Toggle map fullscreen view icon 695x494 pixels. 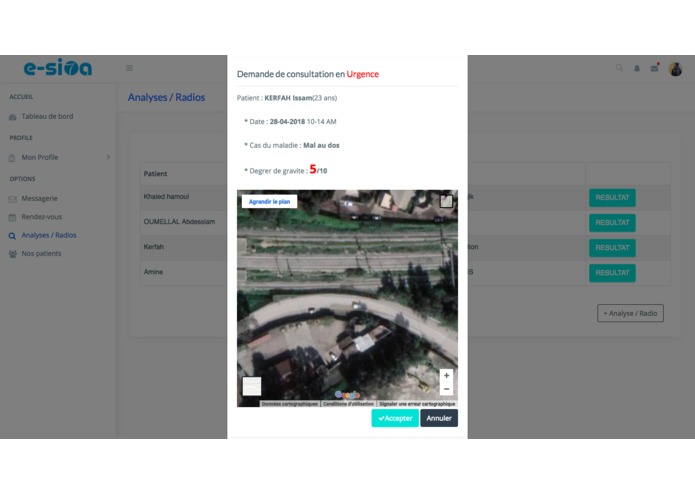(446, 201)
